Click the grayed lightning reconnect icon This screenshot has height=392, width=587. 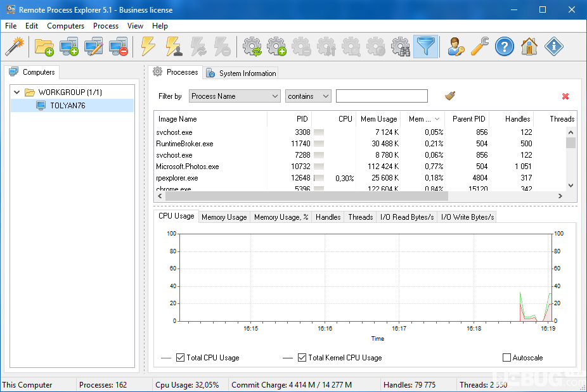pyautogui.click(x=198, y=47)
